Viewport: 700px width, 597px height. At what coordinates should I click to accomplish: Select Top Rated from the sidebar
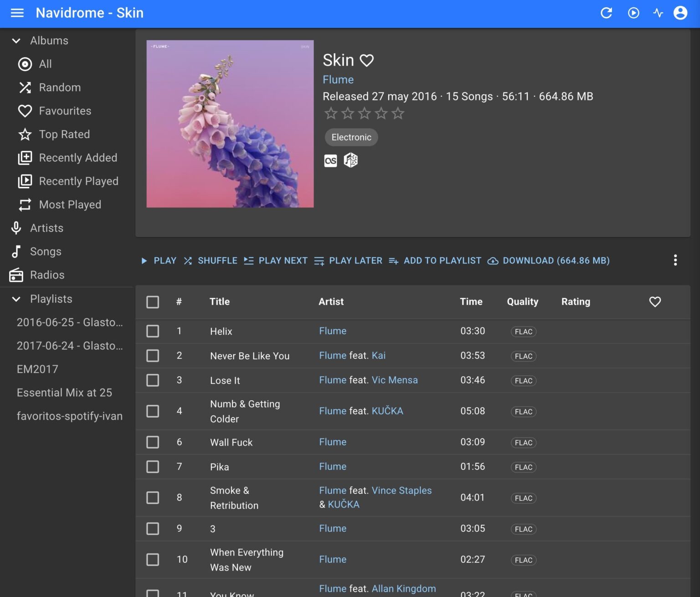pos(64,134)
